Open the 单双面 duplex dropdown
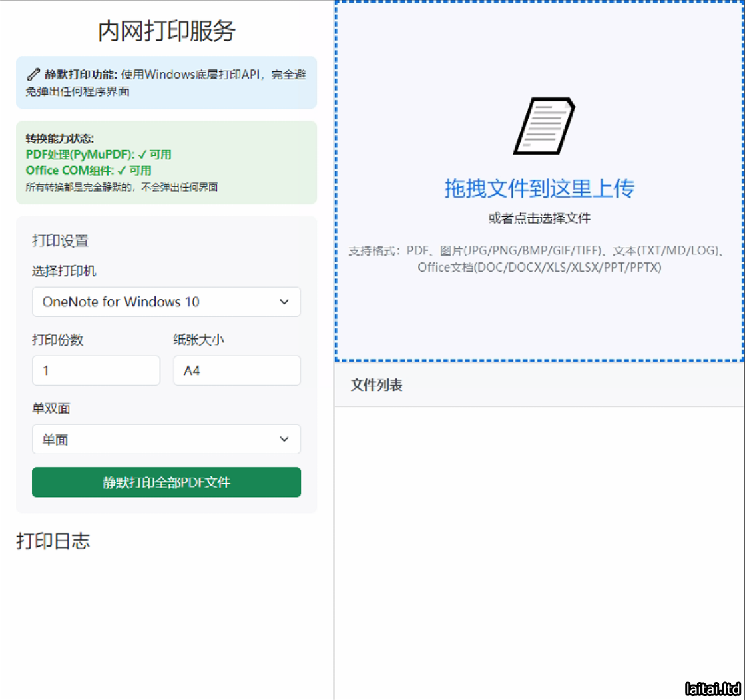The width and height of the screenshot is (745, 700). pyautogui.click(x=166, y=440)
